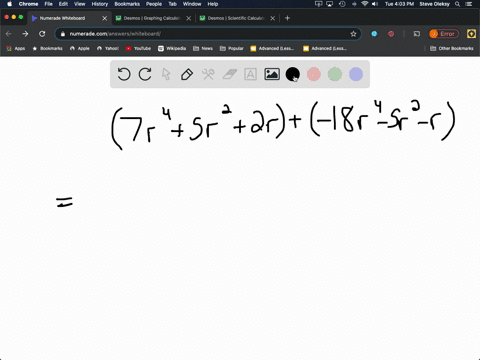
Task: Click the yellow shield extension icon
Action: (471, 34)
